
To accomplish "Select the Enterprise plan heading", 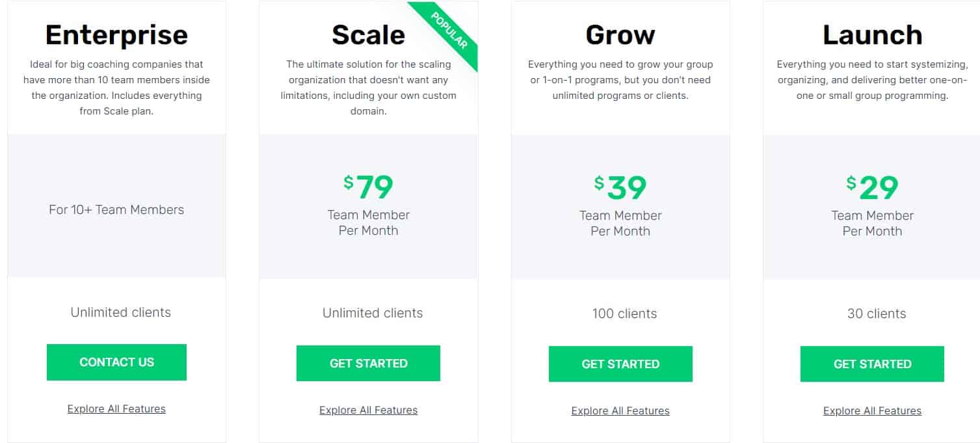I will (x=116, y=35).
